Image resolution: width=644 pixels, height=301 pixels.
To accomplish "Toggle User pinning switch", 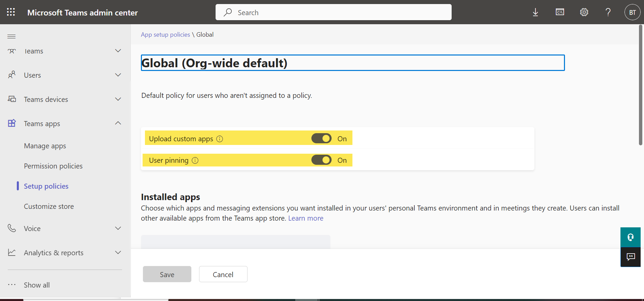I will click(321, 160).
